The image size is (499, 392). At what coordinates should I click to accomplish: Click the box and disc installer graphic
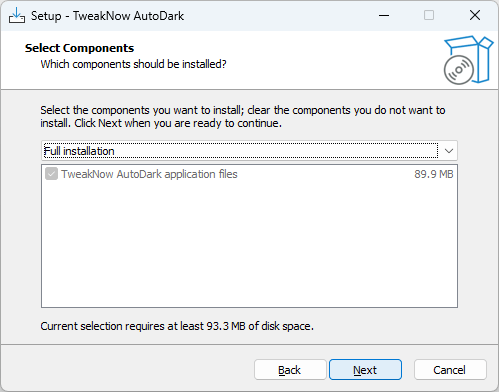click(x=468, y=60)
